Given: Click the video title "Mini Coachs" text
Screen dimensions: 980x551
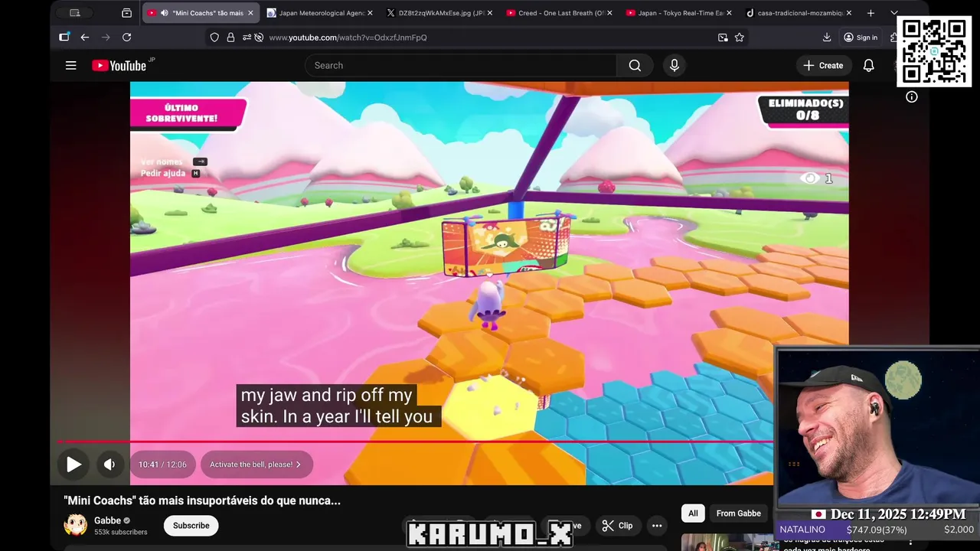Looking at the screenshot, I should click(x=202, y=500).
